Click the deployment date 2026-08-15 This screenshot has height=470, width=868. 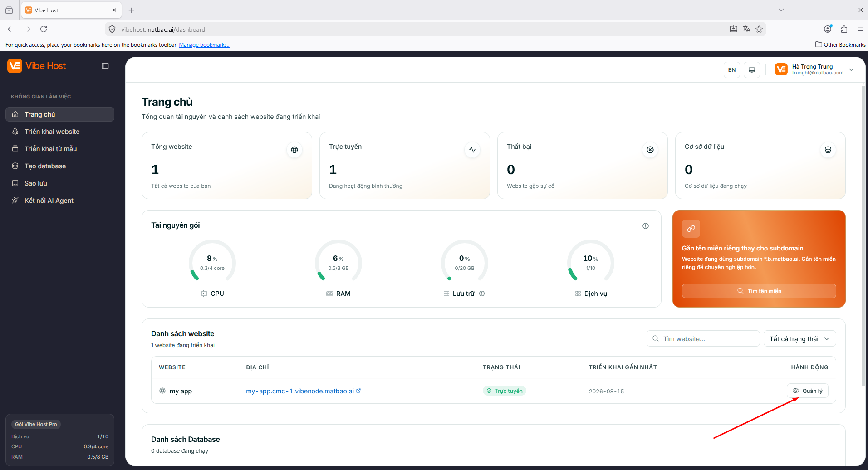click(606, 391)
